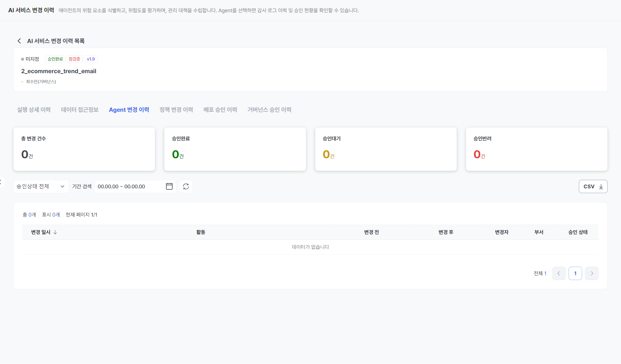
Task: Open the 정책 변경 이력 tab
Action: coord(176,110)
